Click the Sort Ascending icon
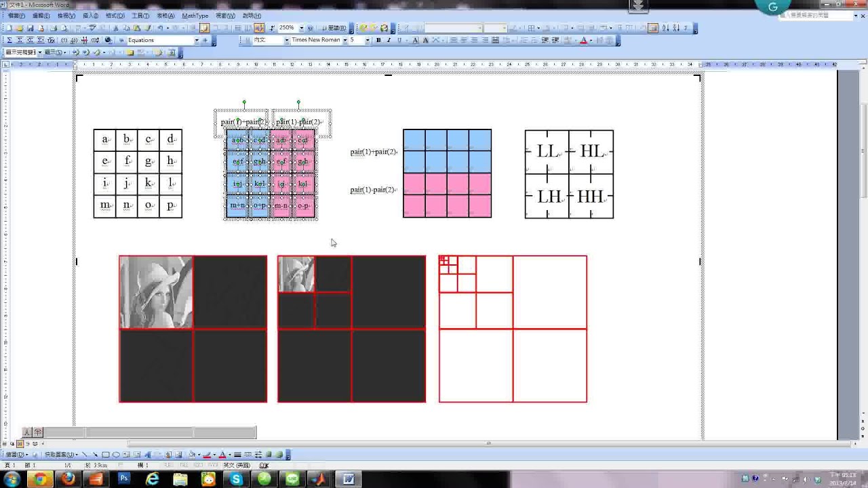Screen dimensions: 868x488 (665, 28)
